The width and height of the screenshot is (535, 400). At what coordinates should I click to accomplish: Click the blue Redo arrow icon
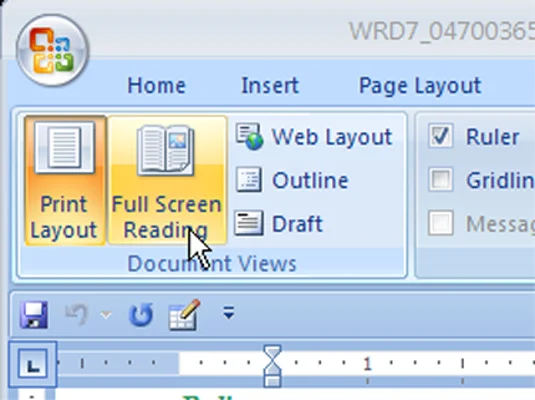pyautogui.click(x=141, y=314)
